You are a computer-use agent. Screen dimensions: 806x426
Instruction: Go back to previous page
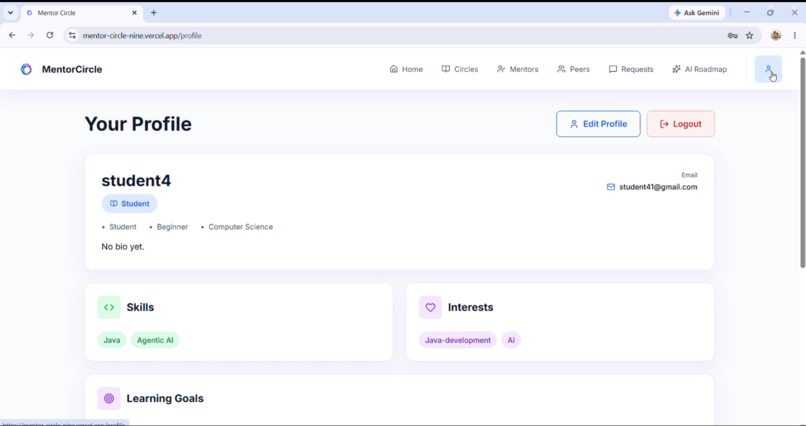12,35
